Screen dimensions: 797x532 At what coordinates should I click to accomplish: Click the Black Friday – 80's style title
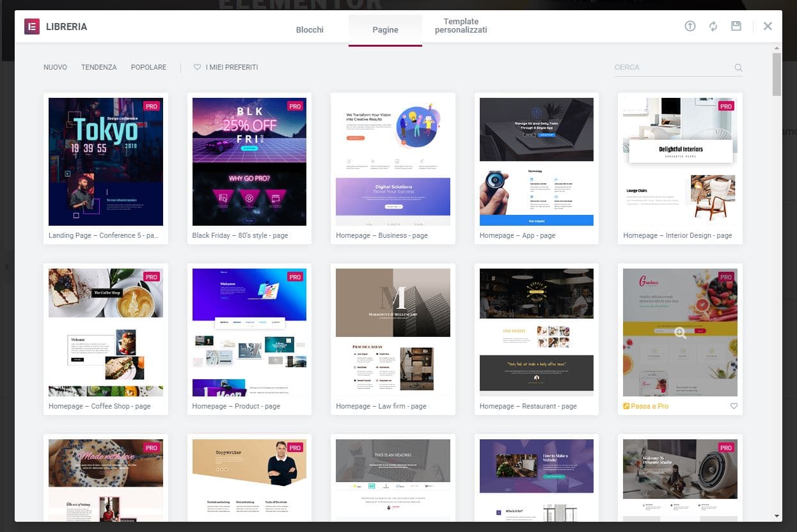pos(240,235)
